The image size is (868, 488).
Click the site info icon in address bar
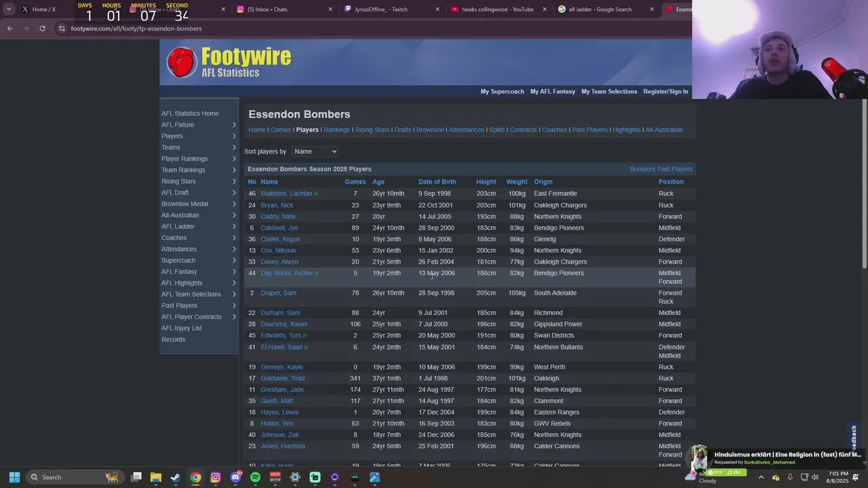[62, 28]
